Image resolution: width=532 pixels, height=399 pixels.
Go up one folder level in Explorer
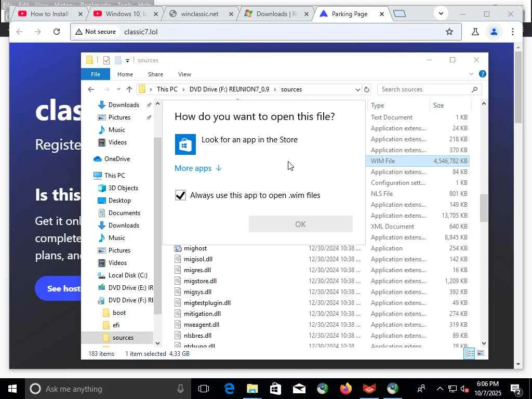[129, 89]
